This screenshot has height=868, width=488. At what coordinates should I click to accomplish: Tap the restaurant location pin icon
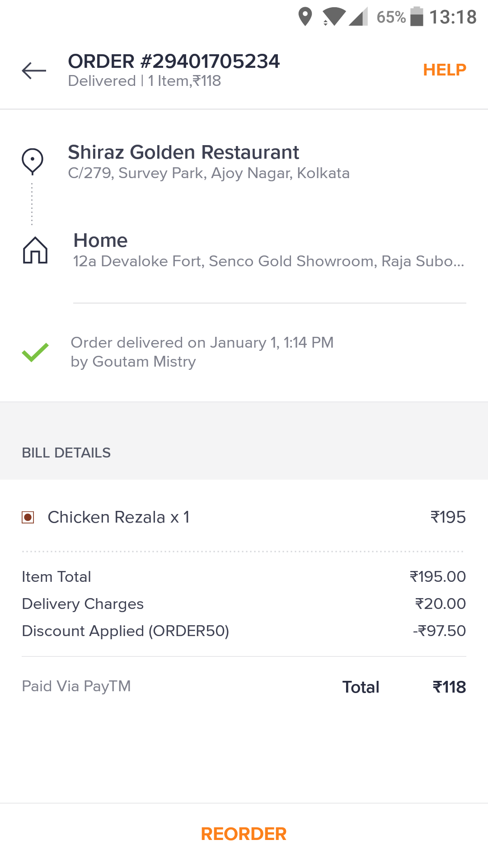tap(33, 161)
